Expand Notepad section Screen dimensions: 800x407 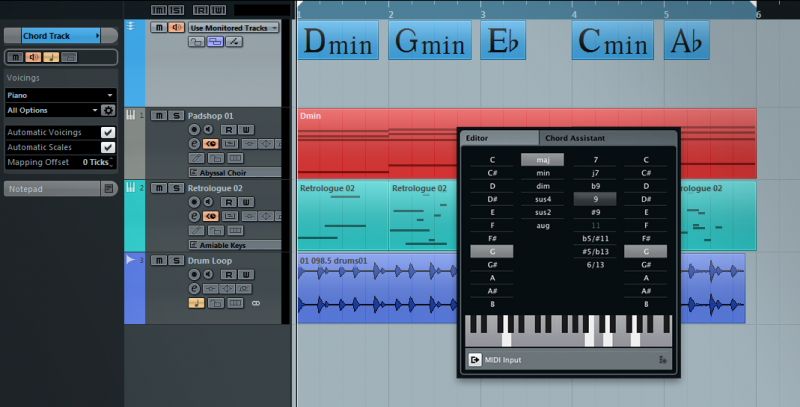52,189
